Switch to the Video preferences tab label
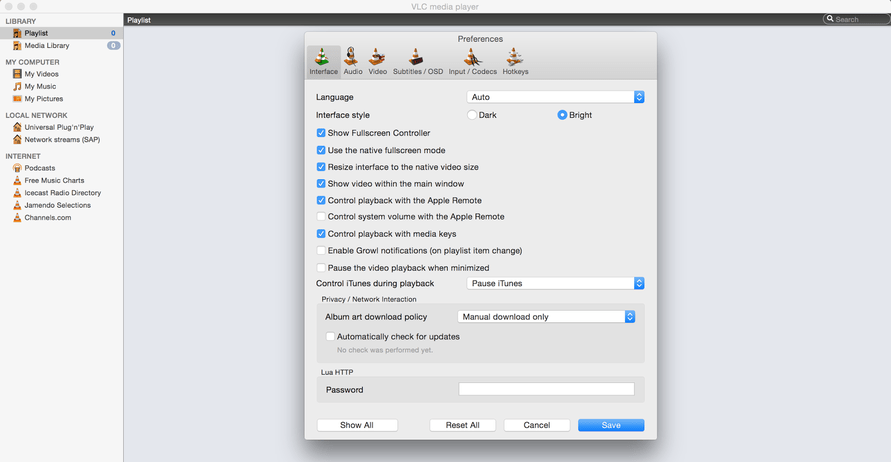 click(x=377, y=72)
